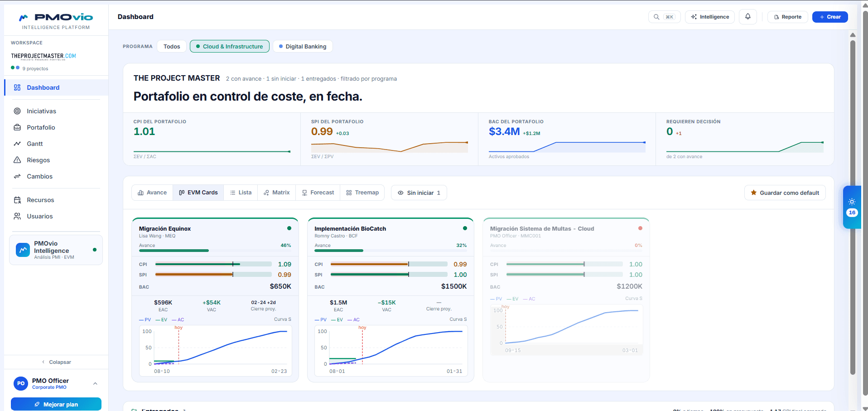Switch to the Treemap tab
Screen dimensions: 868x411
(362, 193)
